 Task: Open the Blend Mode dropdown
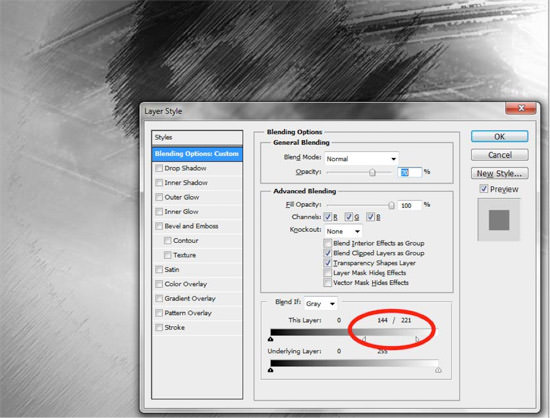click(362, 159)
